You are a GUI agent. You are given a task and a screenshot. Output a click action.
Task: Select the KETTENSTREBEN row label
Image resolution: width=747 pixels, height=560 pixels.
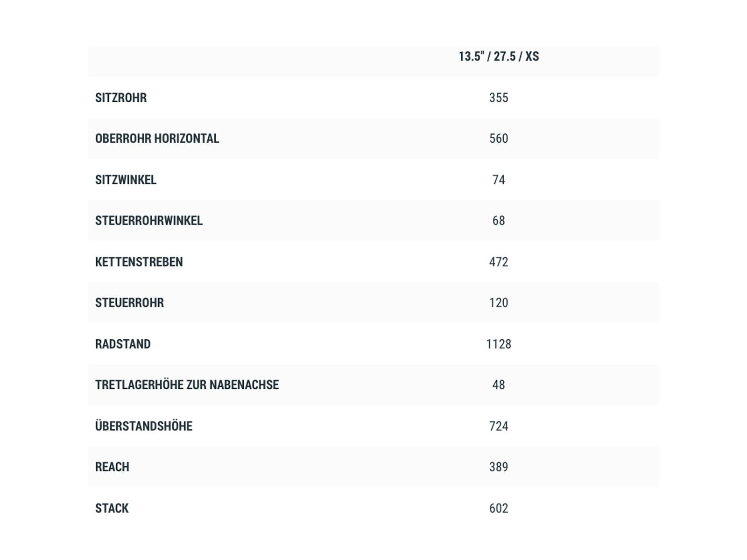coord(139,262)
